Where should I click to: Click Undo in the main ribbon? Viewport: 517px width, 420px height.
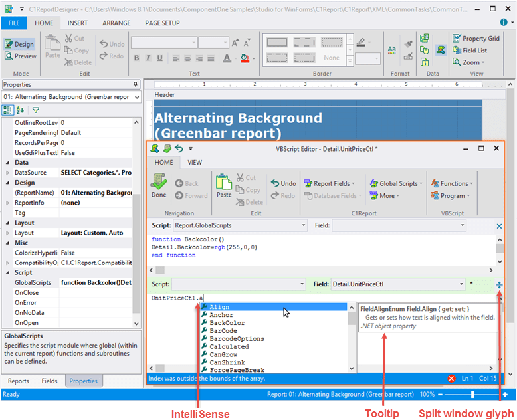[112, 44]
